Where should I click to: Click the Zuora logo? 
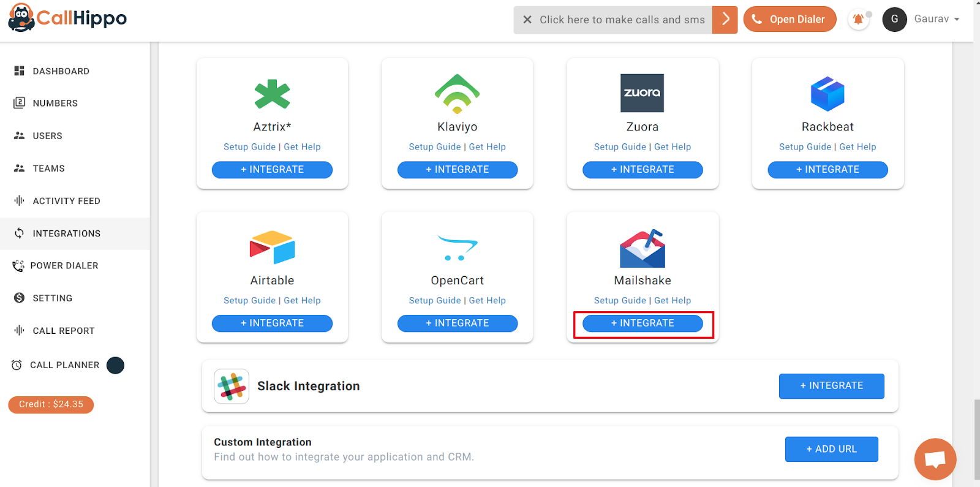click(642, 93)
